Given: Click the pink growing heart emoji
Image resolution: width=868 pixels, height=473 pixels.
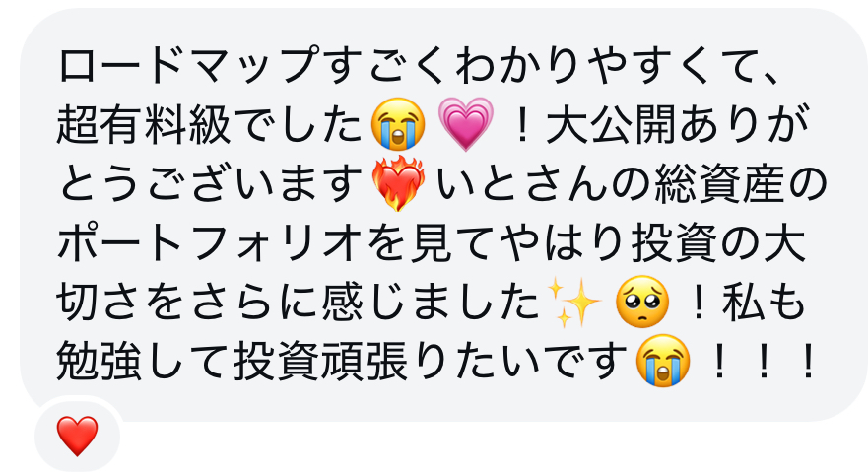Looking at the screenshot, I should pyautogui.click(x=466, y=124).
